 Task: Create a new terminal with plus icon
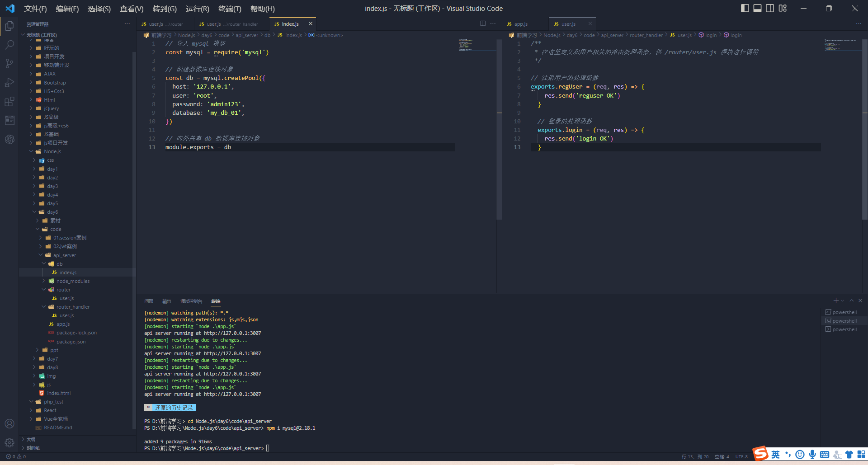836,301
